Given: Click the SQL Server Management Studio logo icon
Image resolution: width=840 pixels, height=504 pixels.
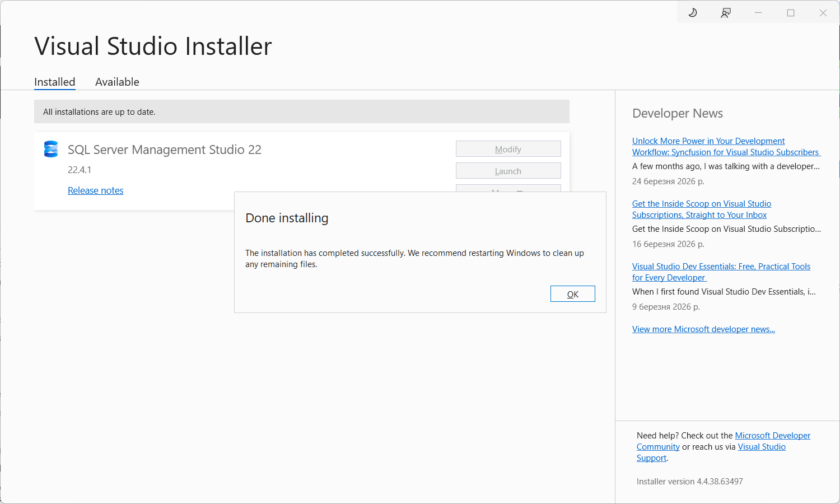Looking at the screenshot, I should pyautogui.click(x=51, y=149).
